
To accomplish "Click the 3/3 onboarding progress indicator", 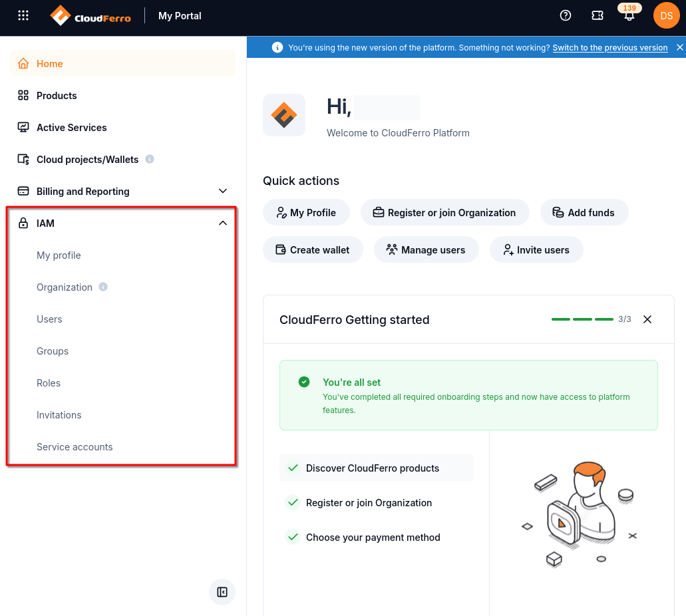I will click(x=591, y=319).
